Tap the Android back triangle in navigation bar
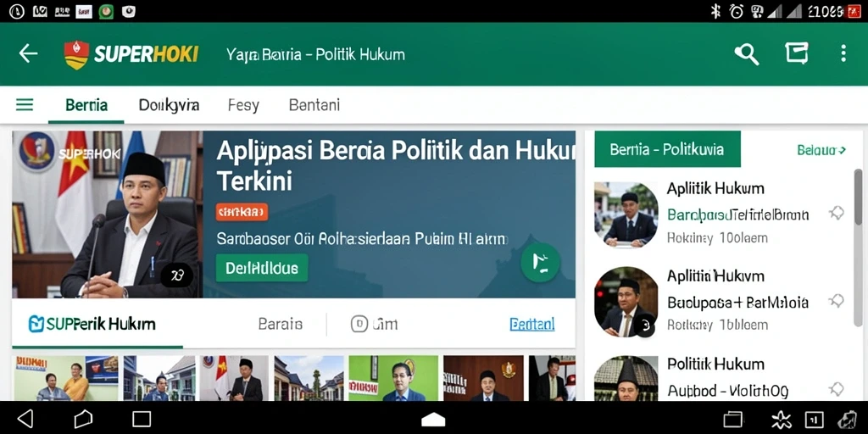 tap(25, 419)
